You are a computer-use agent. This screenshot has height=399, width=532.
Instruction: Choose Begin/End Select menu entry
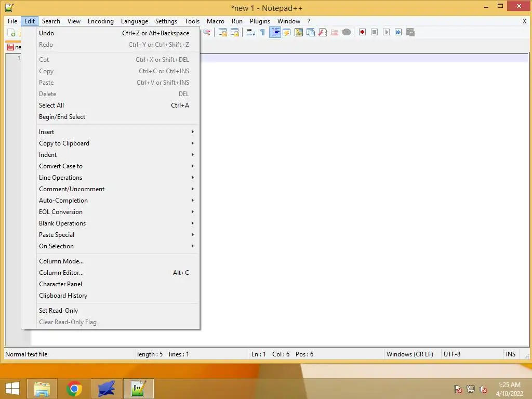tap(117, 117)
